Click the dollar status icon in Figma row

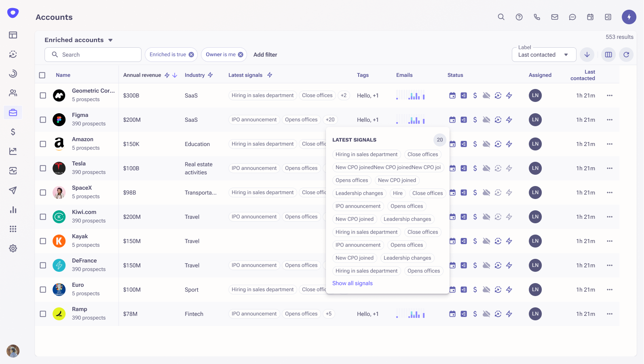tap(475, 120)
